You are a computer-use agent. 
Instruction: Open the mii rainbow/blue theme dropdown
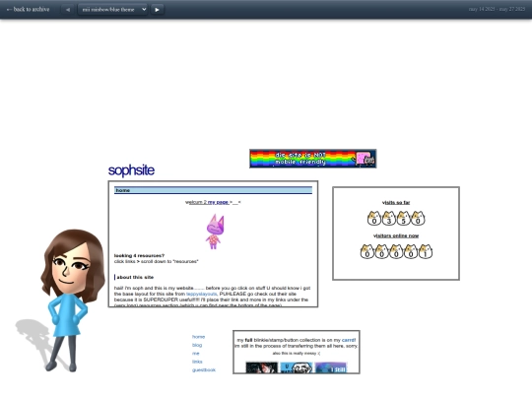[x=112, y=10]
